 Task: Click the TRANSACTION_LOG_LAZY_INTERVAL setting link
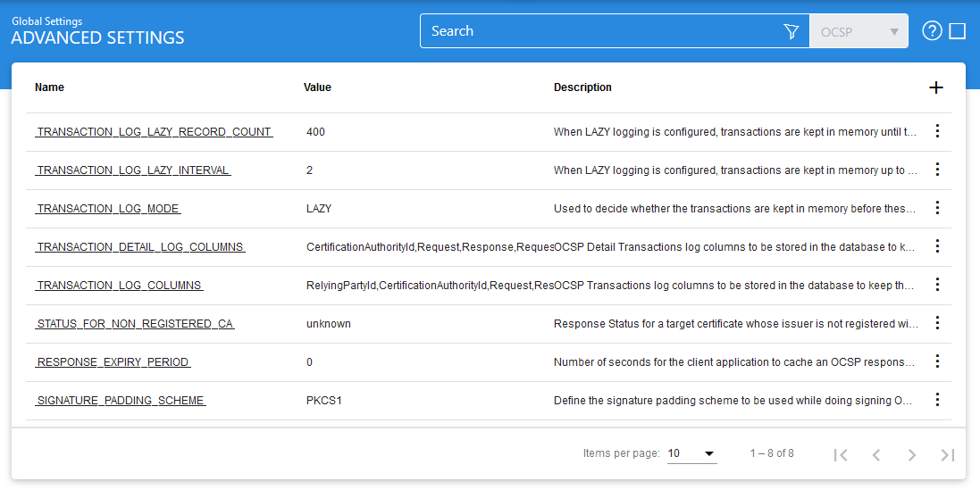coord(133,170)
